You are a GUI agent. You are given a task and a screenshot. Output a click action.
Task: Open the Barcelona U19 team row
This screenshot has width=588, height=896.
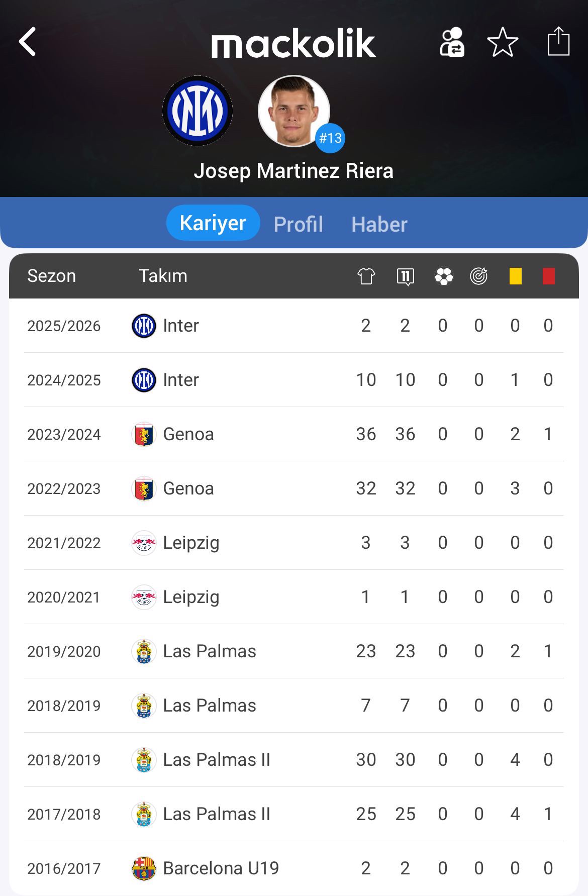coord(293,868)
